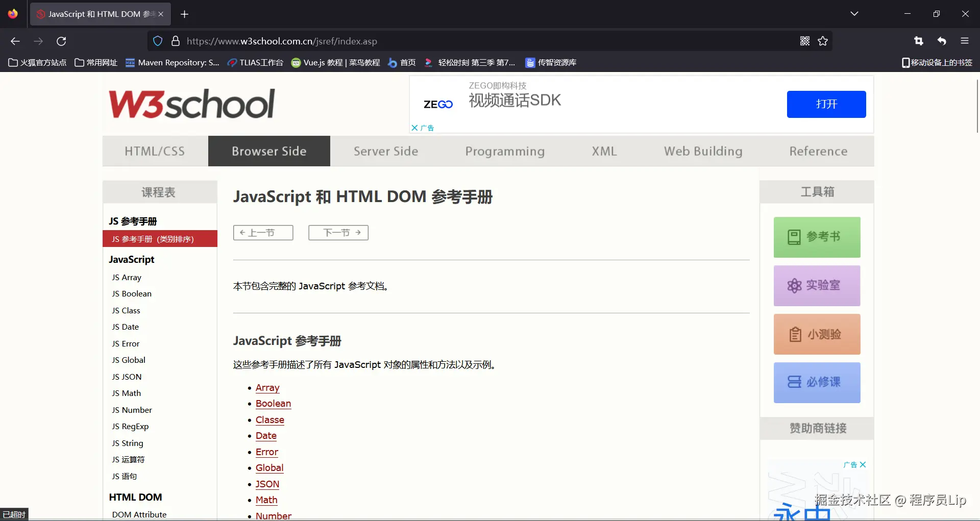Screen dimensions: 980x521
Task: Open JS Class in the sidebar
Action: click(x=126, y=311)
